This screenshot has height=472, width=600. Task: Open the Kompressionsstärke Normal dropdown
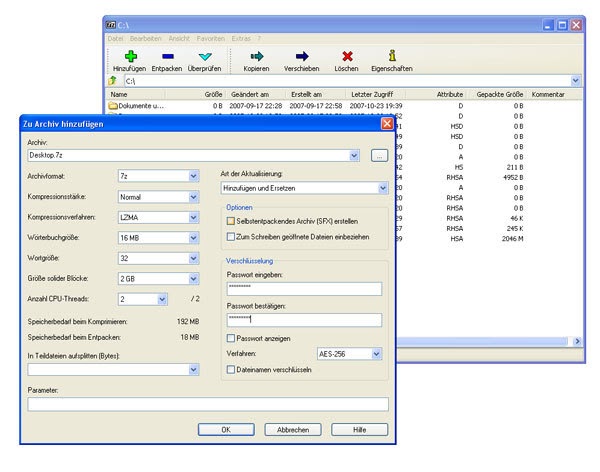pyautogui.click(x=194, y=197)
